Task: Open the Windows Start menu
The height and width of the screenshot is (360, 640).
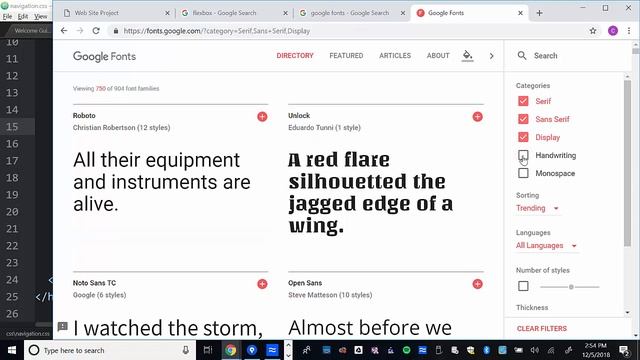Action: point(12,350)
